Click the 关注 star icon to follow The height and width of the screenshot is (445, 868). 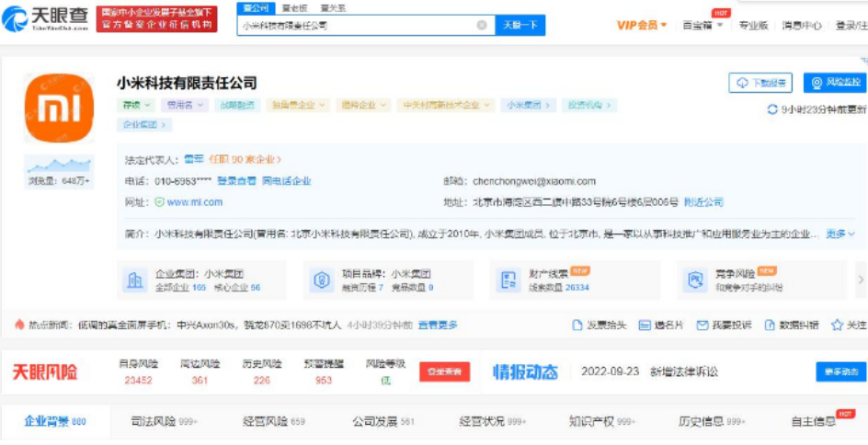click(x=837, y=325)
